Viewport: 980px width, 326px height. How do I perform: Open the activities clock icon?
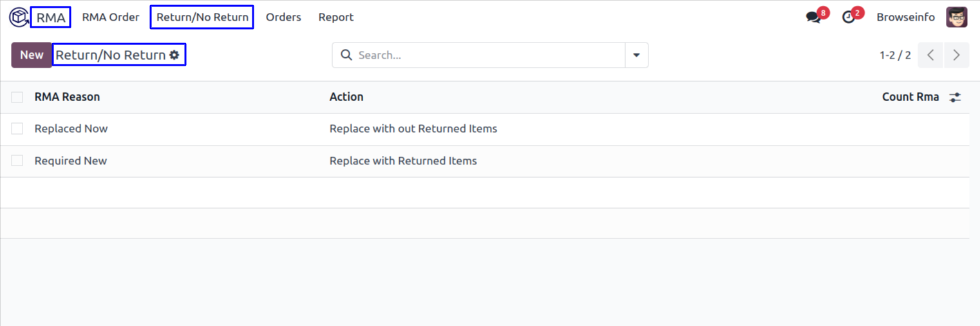(x=849, y=17)
